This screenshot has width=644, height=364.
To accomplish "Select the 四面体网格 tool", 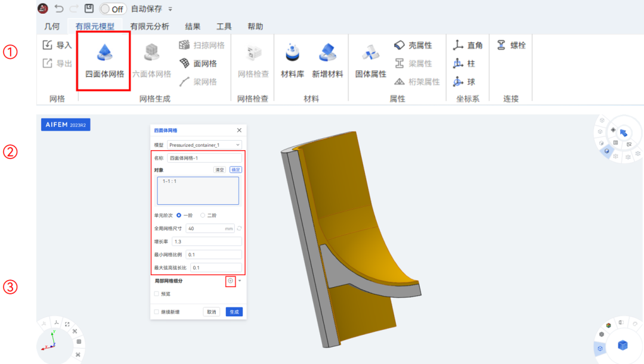I will 103,58.
